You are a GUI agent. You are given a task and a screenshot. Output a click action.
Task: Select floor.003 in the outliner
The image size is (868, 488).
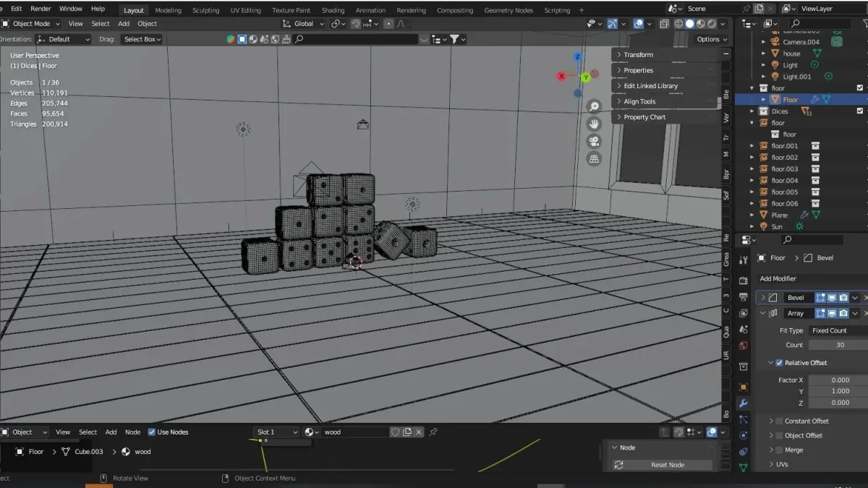(x=784, y=169)
